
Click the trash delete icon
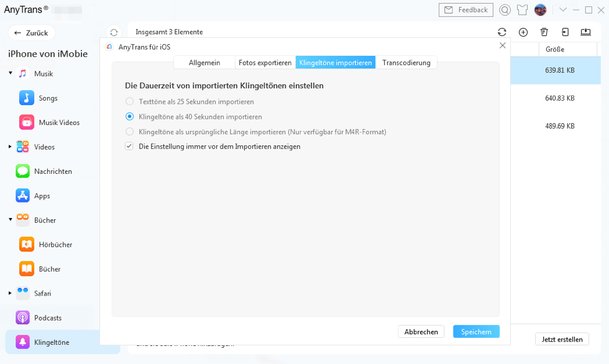(544, 32)
